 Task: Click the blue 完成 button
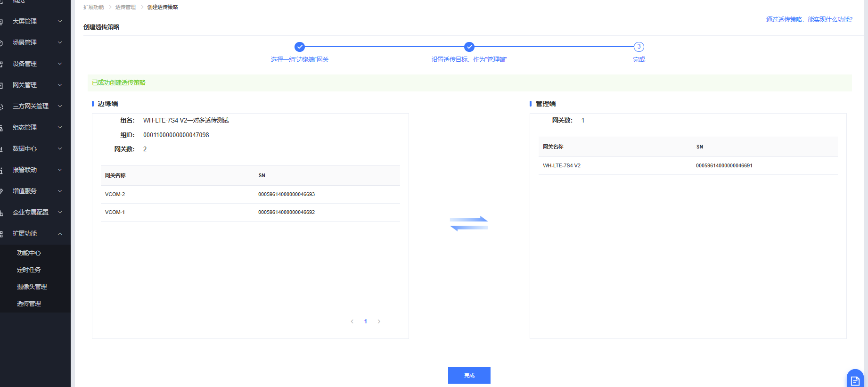(x=469, y=375)
